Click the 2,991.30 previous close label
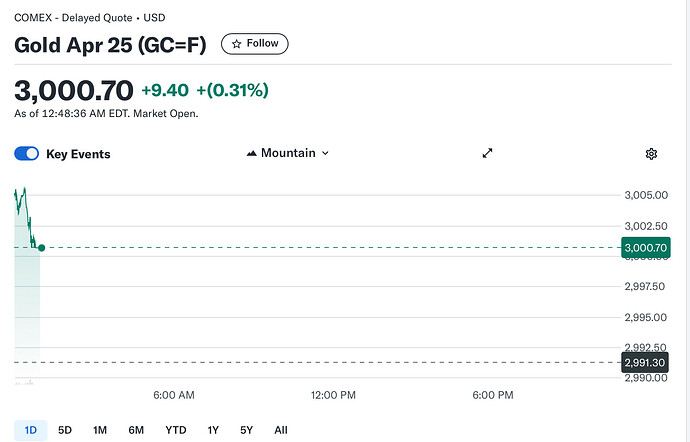 644,362
